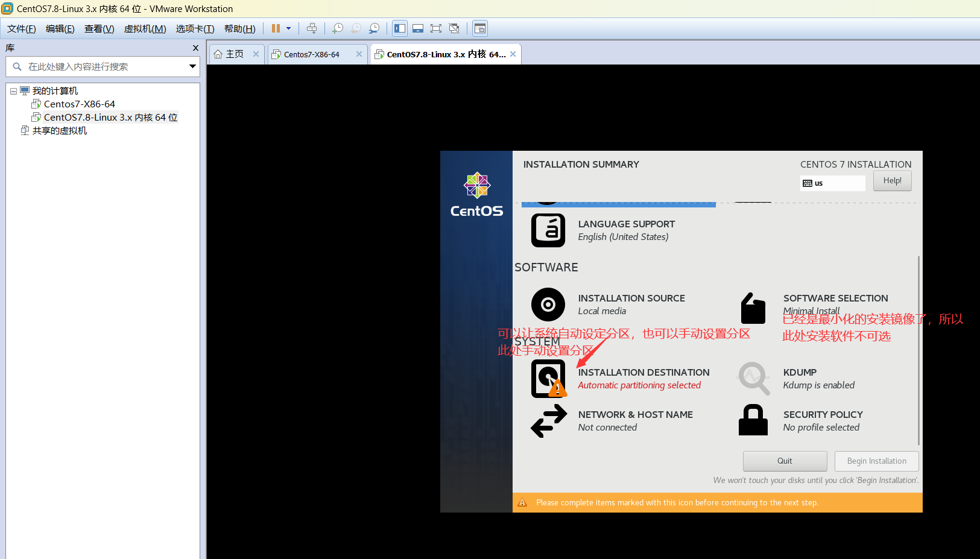The height and width of the screenshot is (559, 980).
Task: Take a snapshot of this VM
Action: click(x=338, y=28)
